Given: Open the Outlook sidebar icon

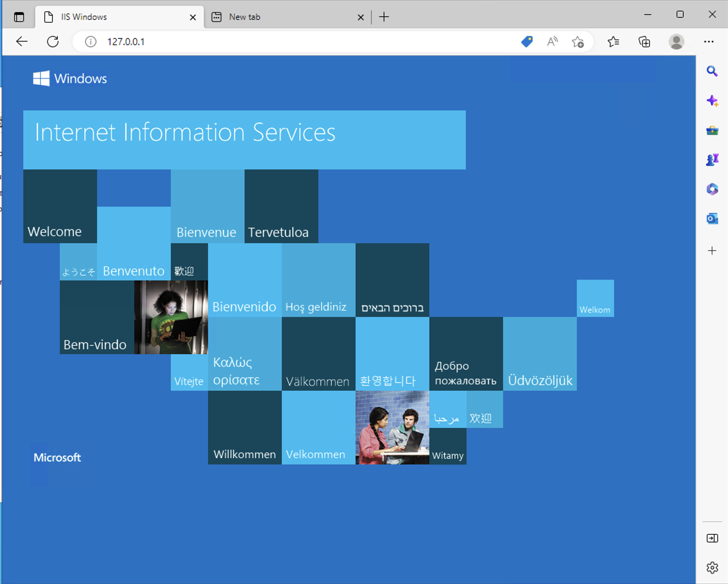Looking at the screenshot, I should [712, 219].
